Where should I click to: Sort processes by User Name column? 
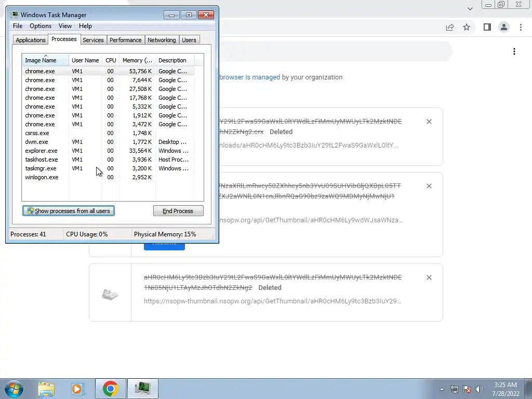(86, 60)
